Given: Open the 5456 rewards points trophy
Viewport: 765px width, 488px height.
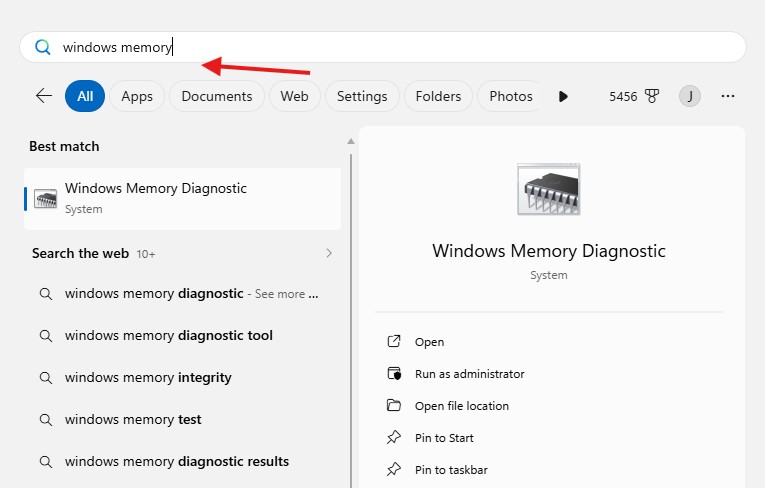Looking at the screenshot, I should point(634,96).
